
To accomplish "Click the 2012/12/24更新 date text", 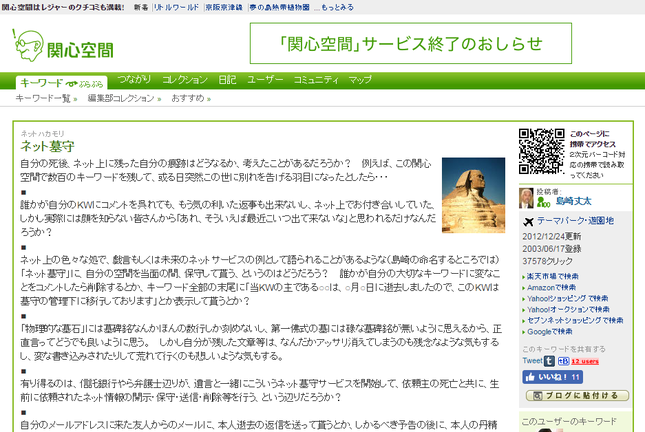I will point(552,237).
